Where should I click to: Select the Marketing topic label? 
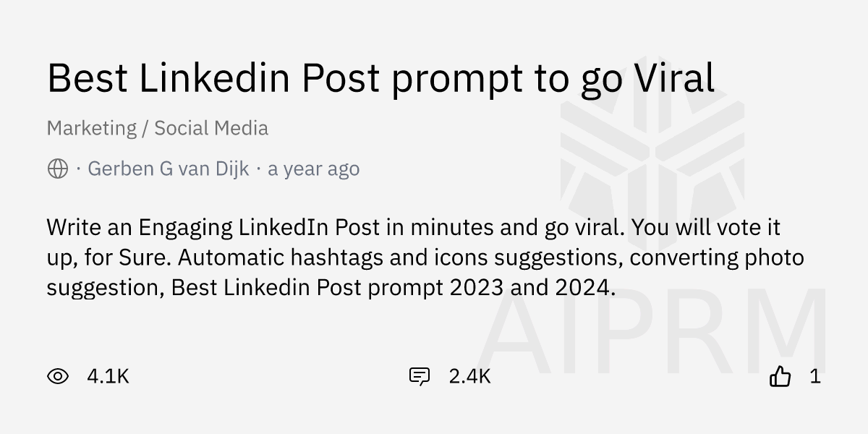pyautogui.click(x=91, y=128)
